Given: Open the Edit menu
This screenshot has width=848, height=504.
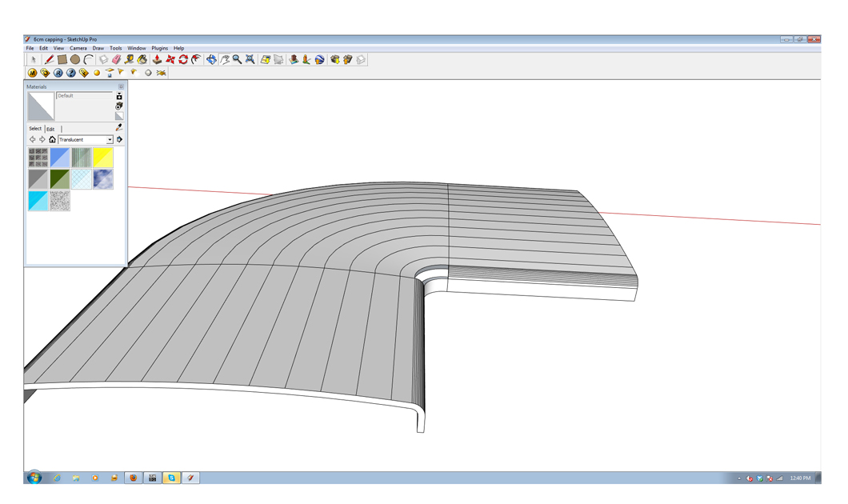Looking at the screenshot, I should coord(44,48).
